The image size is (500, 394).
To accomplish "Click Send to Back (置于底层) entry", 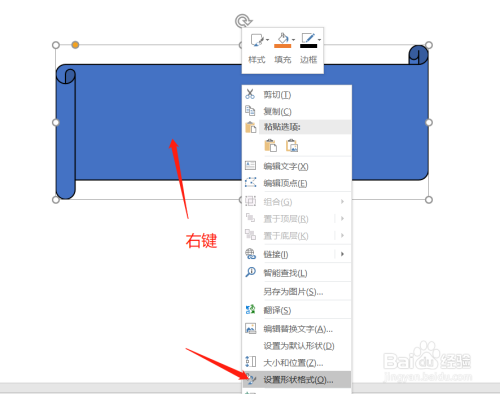I will (x=297, y=236).
